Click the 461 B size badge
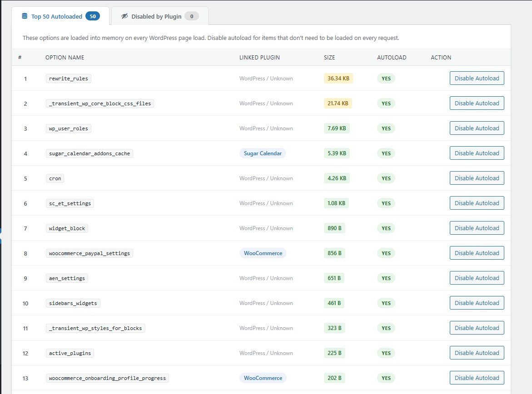 (x=334, y=303)
